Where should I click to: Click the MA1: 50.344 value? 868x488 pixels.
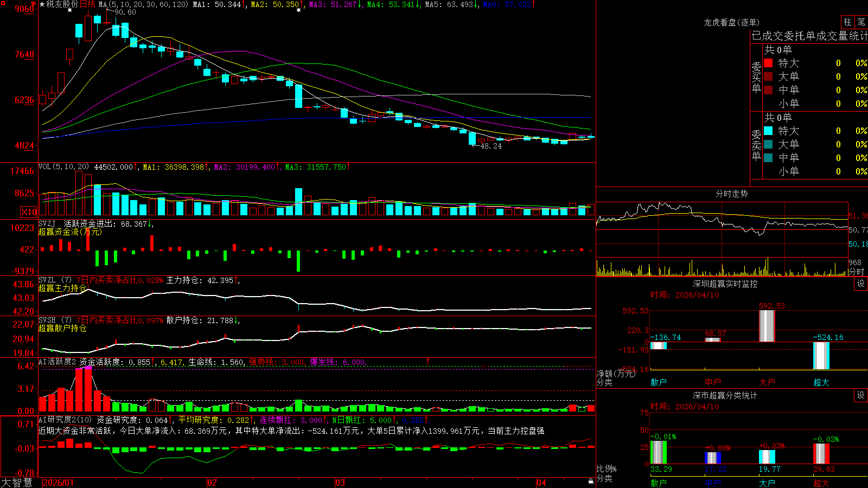(216, 4)
